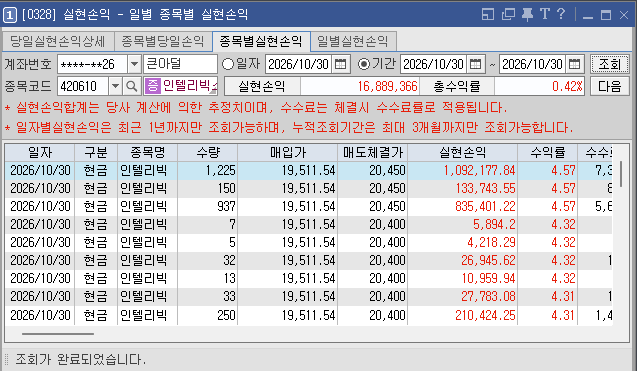Click the status message 조회가 완료되었습니다

click(80, 359)
